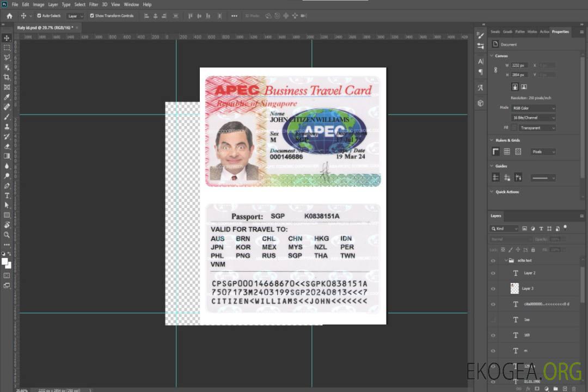Screen dimensions: 588x392
Task: Click the foreground color swatch
Action: point(5,261)
